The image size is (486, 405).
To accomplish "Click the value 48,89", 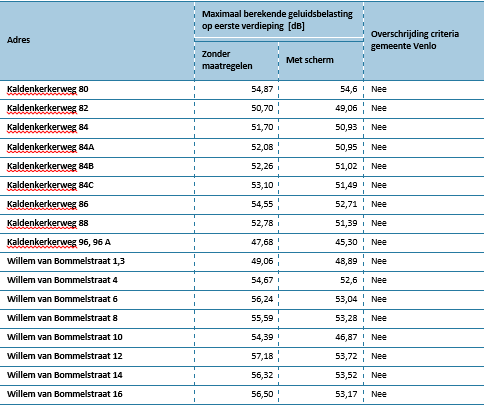I will pyautogui.click(x=346, y=261).
